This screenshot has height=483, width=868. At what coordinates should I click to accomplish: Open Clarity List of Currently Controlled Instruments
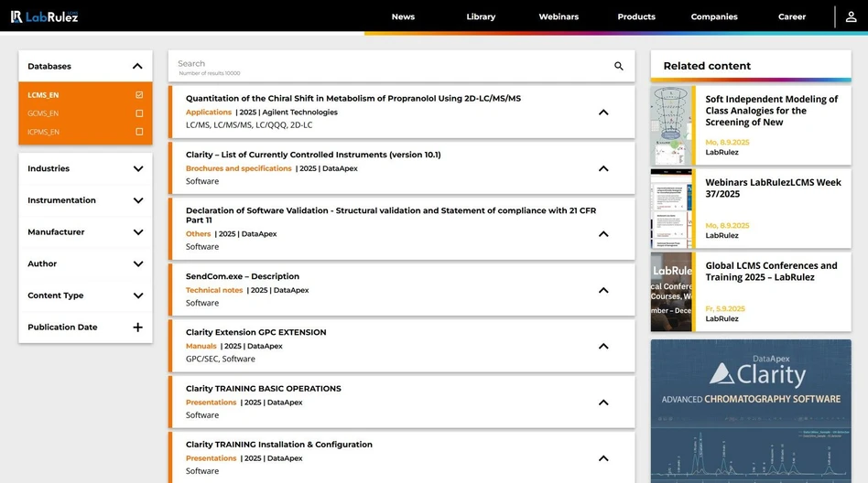(x=313, y=155)
